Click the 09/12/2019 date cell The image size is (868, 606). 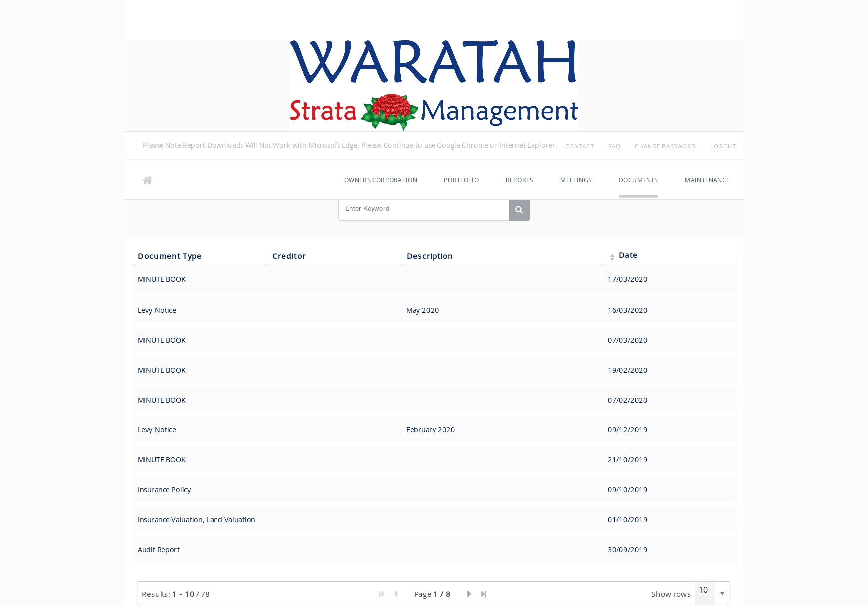click(627, 430)
